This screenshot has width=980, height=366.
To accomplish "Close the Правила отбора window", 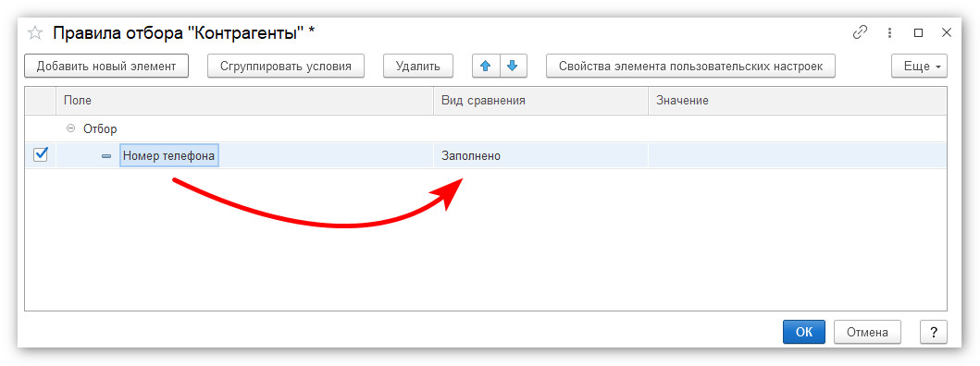I will [x=947, y=33].
